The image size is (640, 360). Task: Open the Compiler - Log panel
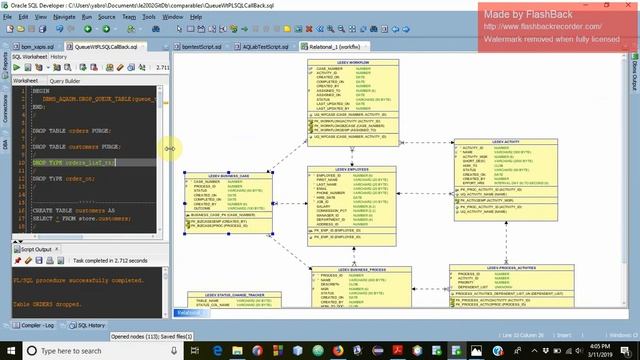pos(33,325)
